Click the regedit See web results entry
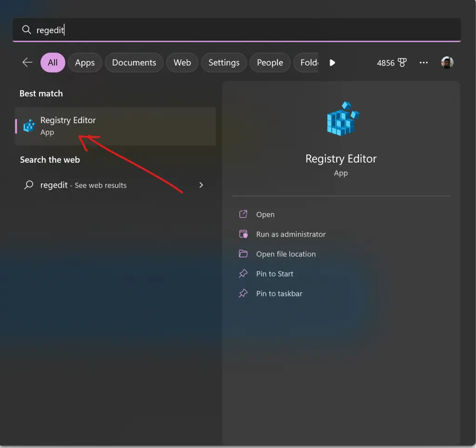The width and height of the screenshot is (476, 448). coord(115,185)
